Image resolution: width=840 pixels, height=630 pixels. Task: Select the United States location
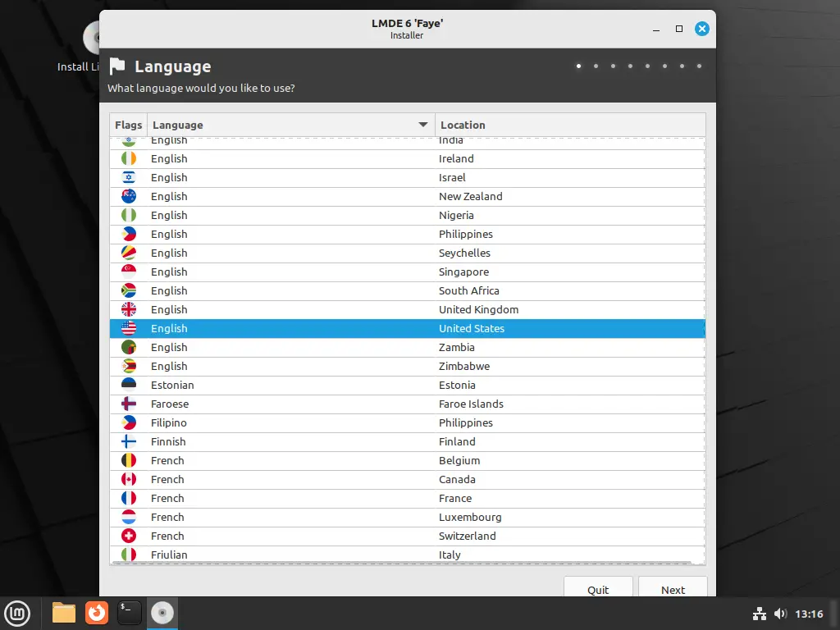pos(472,328)
